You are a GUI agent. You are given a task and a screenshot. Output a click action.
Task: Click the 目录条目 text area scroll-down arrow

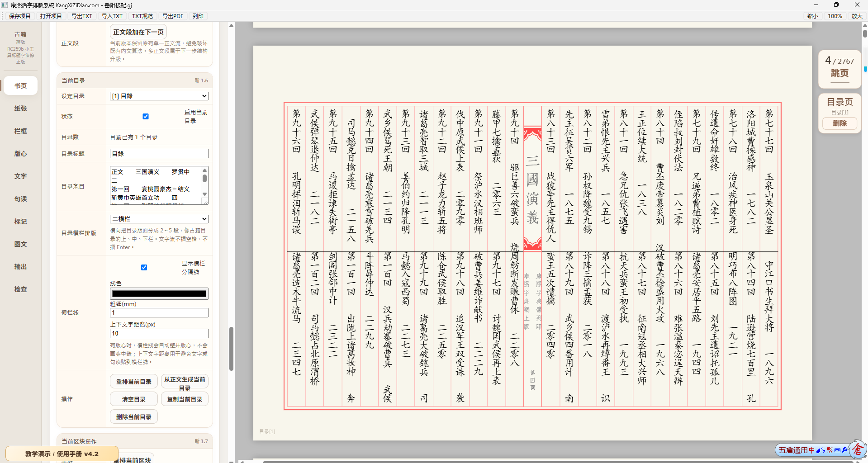(204, 194)
